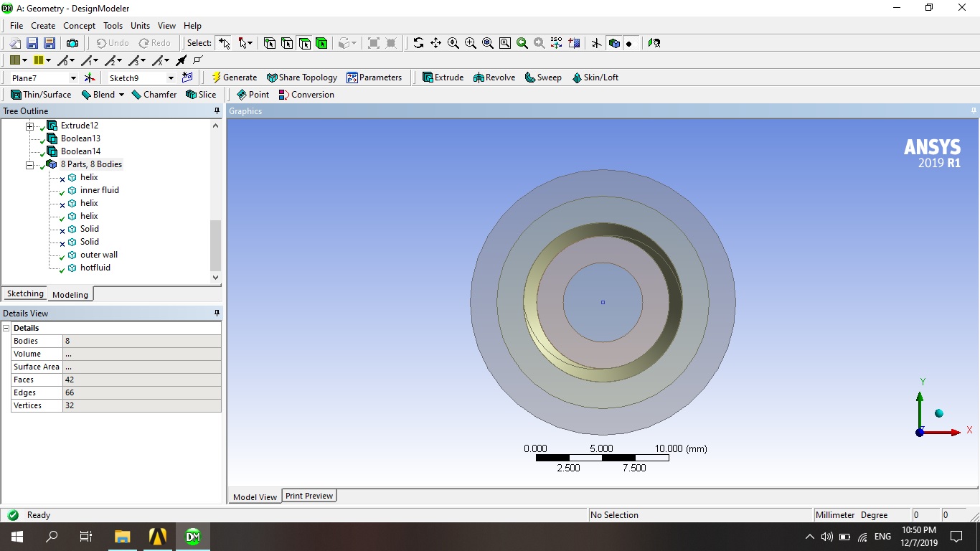Viewport: 980px width, 551px height.
Task: Click New Sketch icon beside Sketch9
Action: pyautogui.click(x=187, y=77)
